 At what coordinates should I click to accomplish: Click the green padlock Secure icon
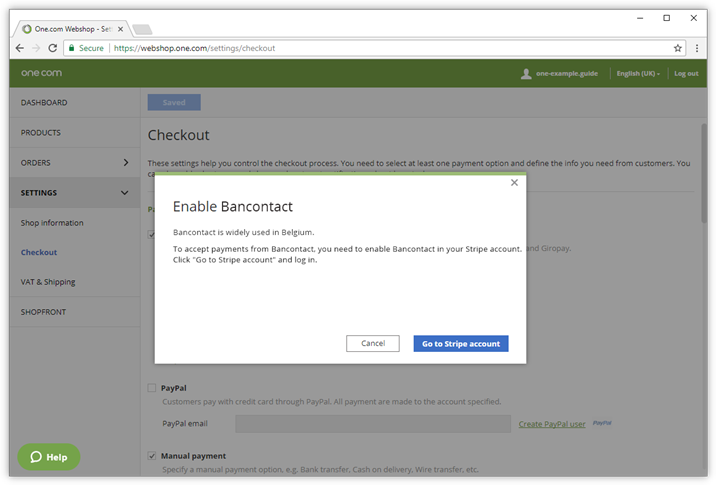tap(71, 48)
